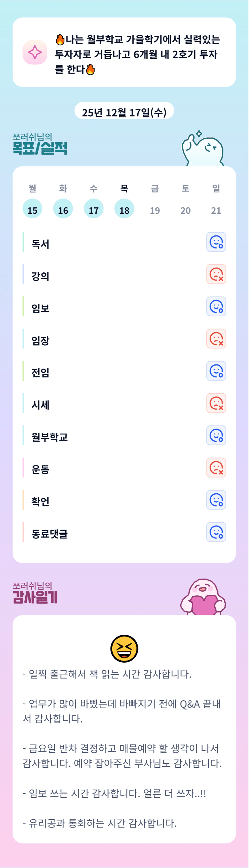Click the sad face icon for 시세
The width and height of the screenshot is (249, 868).
point(216,403)
